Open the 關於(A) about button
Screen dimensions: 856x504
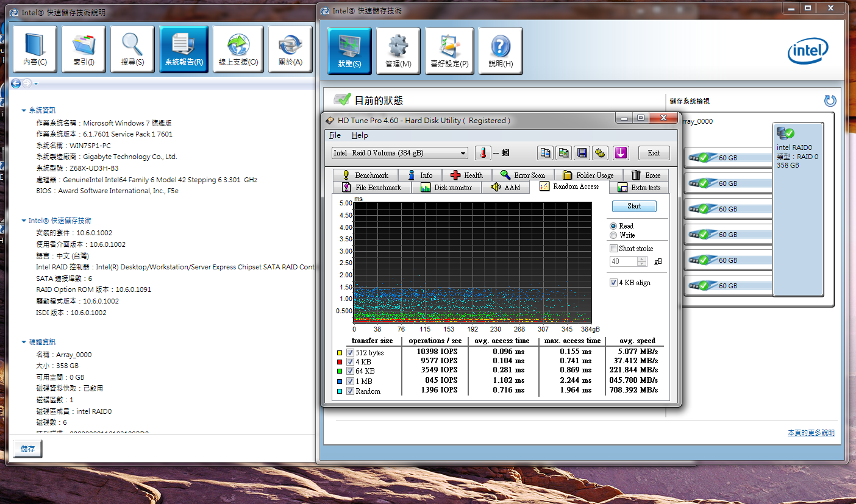(x=290, y=49)
